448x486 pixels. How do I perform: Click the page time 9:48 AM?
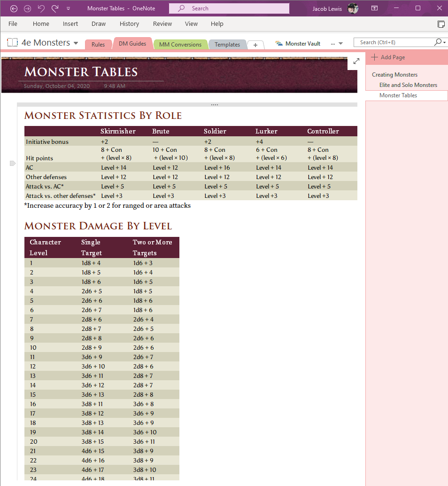pyautogui.click(x=115, y=86)
